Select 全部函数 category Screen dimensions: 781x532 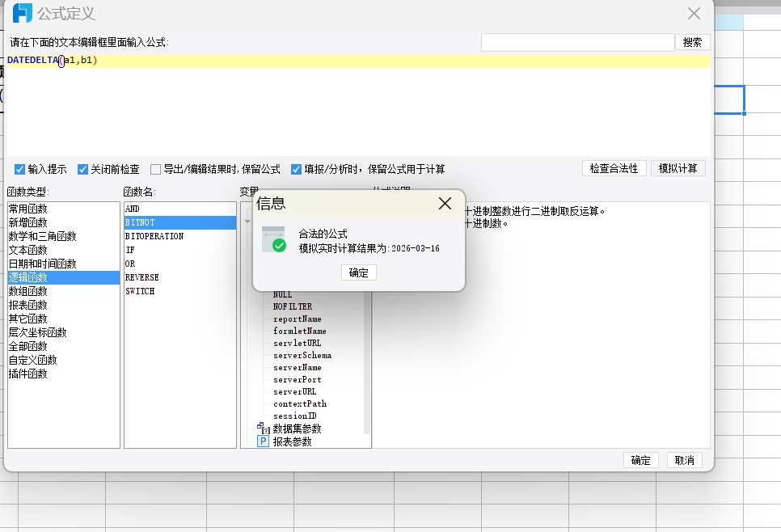(x=64, y=346)
